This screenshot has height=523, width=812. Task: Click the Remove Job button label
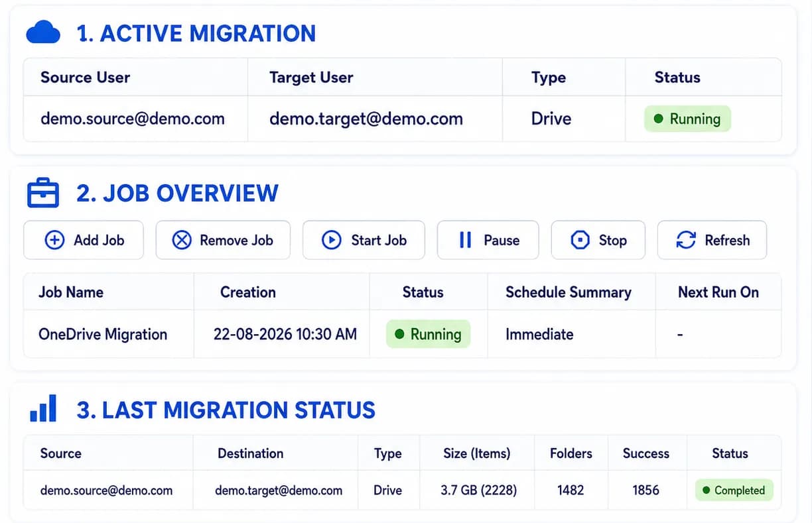pos(236,240)
